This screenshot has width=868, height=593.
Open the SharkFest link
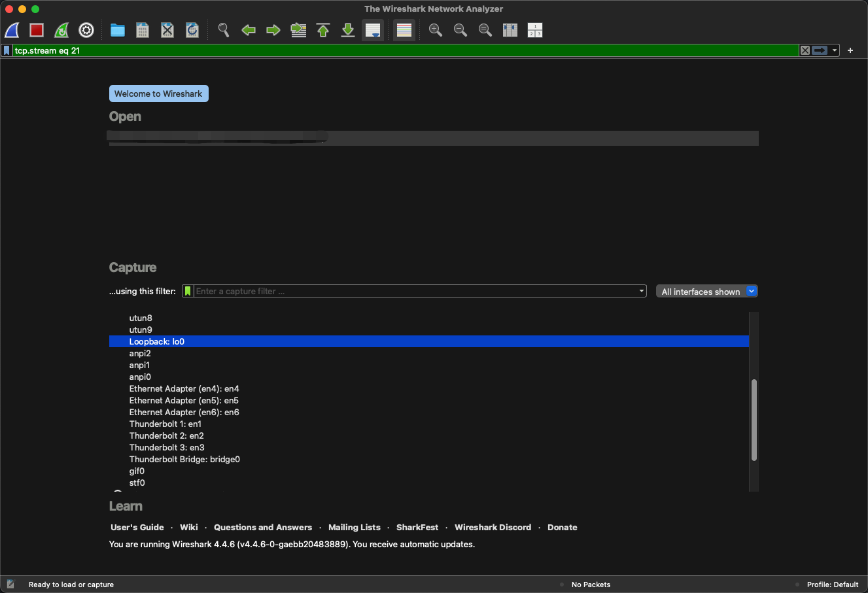[417, 527]
